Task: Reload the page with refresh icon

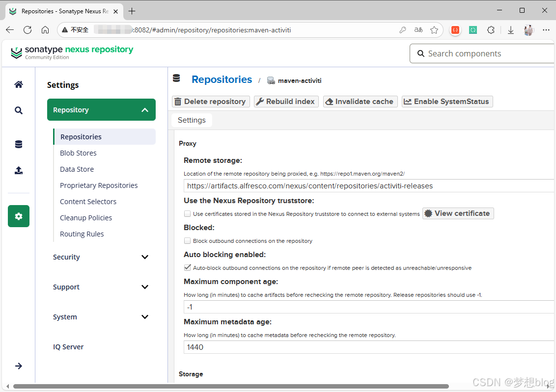Action: tap(28, 30)
